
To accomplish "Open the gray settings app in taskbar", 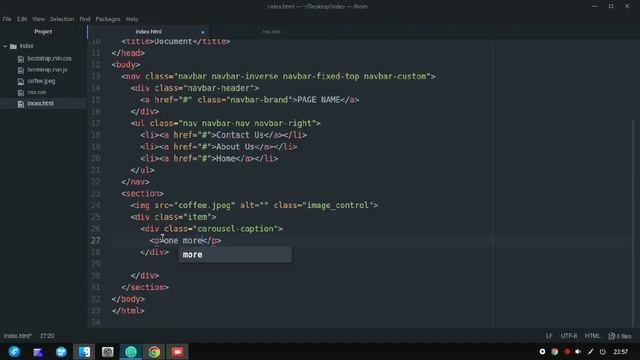I will pos(108,352).
